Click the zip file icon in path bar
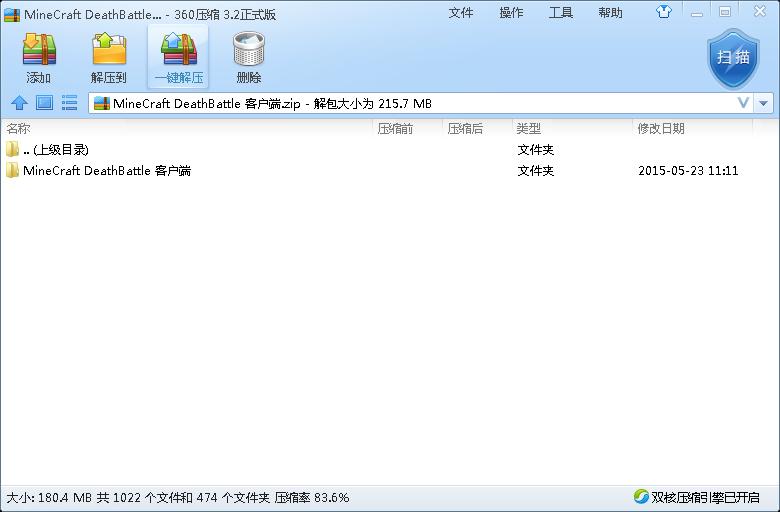 pyautogui.click(x=101, y=103)
